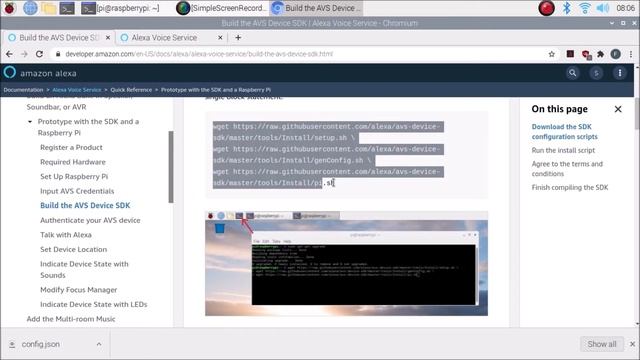Go to the Documentation breadcrumb
Image resolution: width=640 pixels, height=360 pixels.
[x=23, y=90]
